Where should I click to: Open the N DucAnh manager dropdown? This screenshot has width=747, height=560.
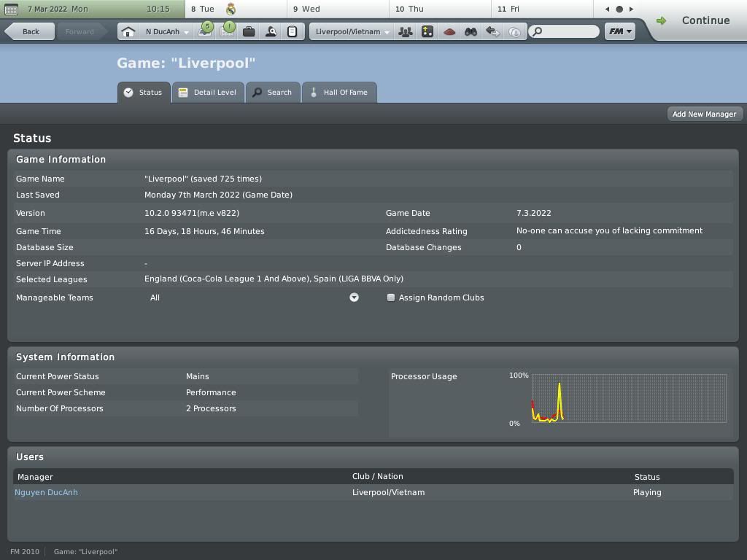[167, 32]
